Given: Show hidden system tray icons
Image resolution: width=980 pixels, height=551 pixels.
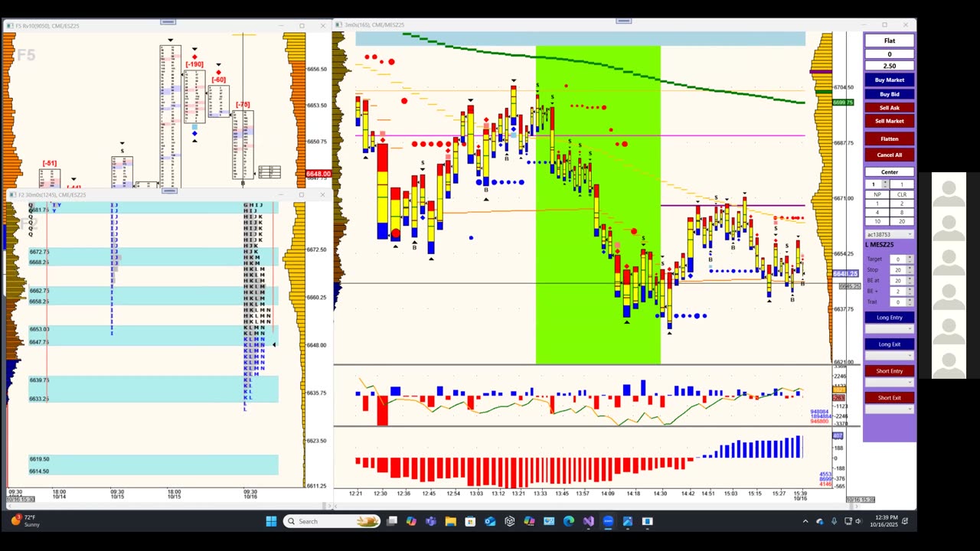Looking at the screenshot, I should 805,521.
